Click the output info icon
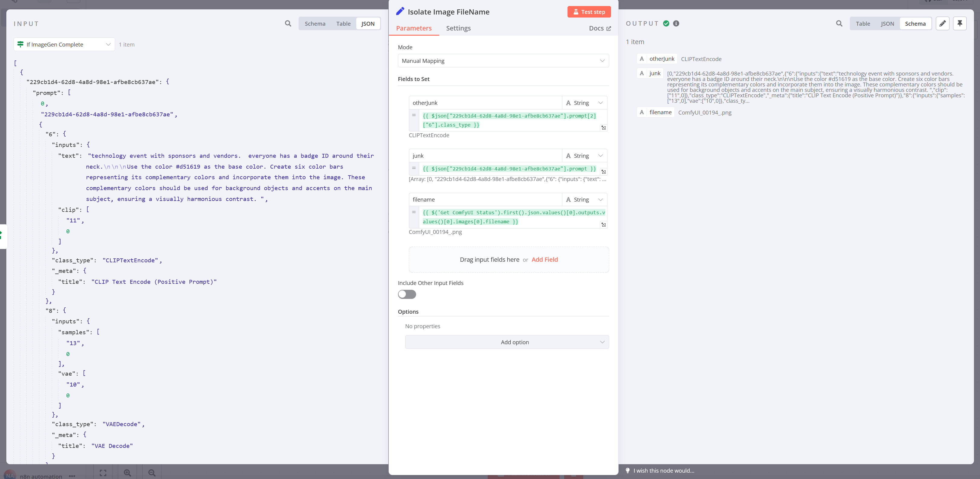This screenshot has width=980, height=479. click(x=676, y=24)
